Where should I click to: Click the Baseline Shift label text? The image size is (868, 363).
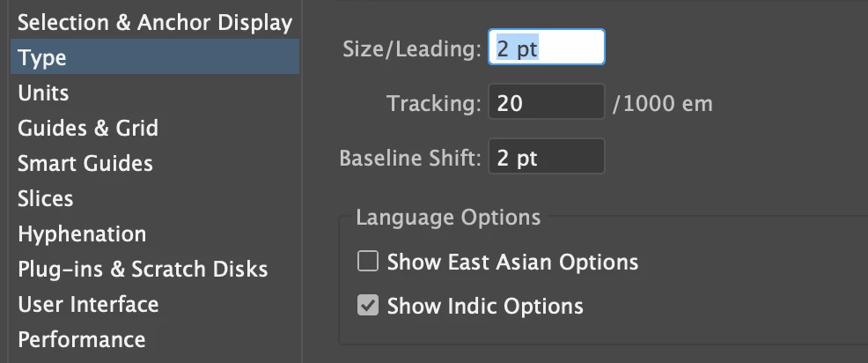coord(410,159)
